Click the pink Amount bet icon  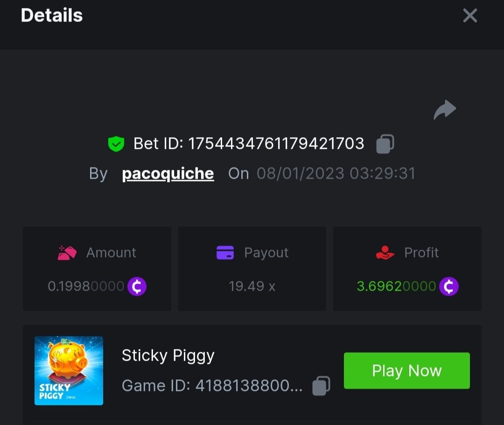[x=67, y=253]
